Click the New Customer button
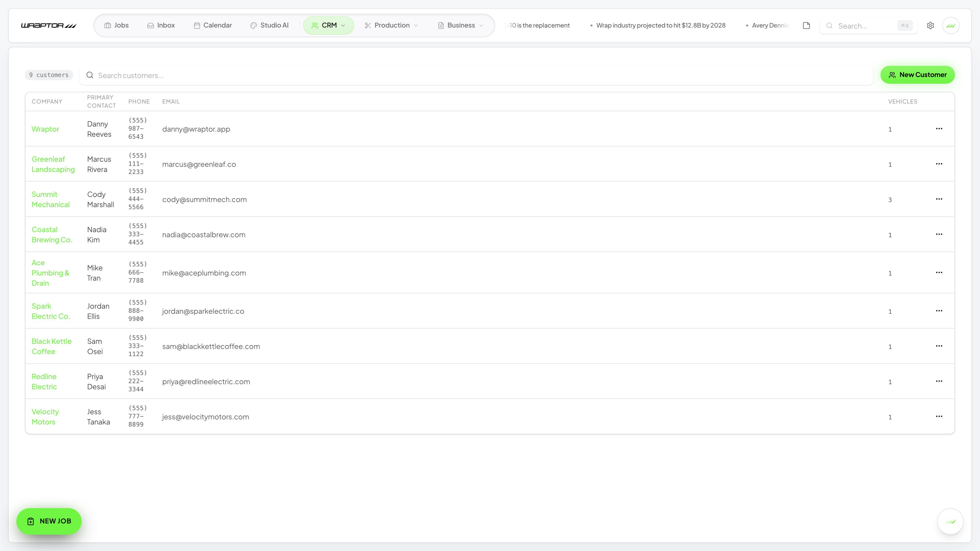Screen dimensions: 980x551 [x=917, y=75]
